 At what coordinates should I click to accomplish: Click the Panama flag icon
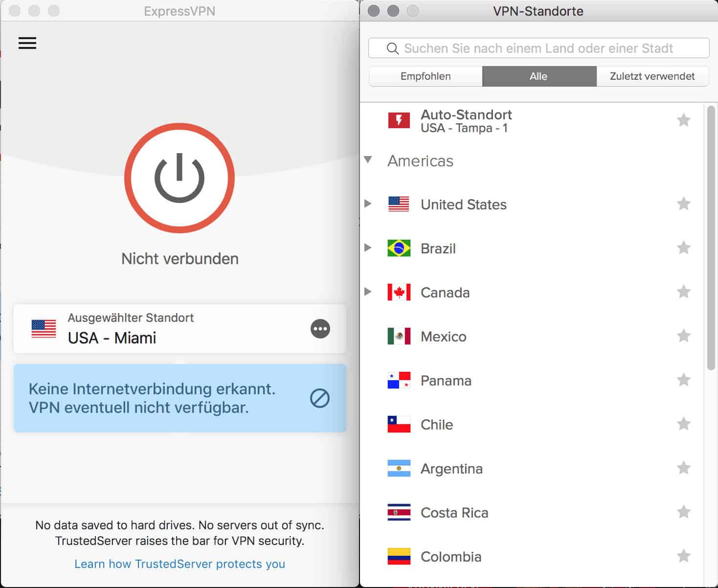pyautogui.click(x=399, y=380)
